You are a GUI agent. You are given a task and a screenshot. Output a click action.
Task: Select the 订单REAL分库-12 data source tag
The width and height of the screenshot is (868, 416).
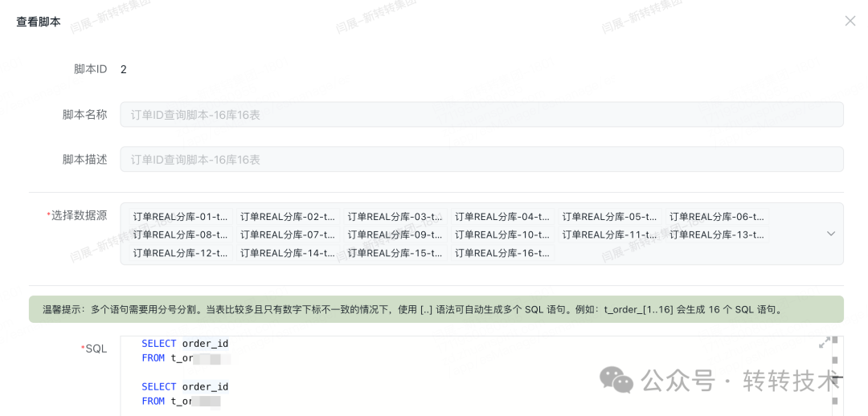coord(181,253)
